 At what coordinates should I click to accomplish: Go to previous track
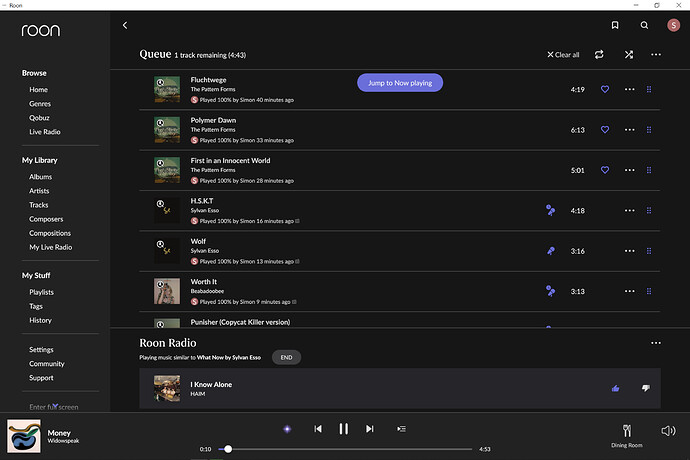pyautogui.click(x=318, y=428)
